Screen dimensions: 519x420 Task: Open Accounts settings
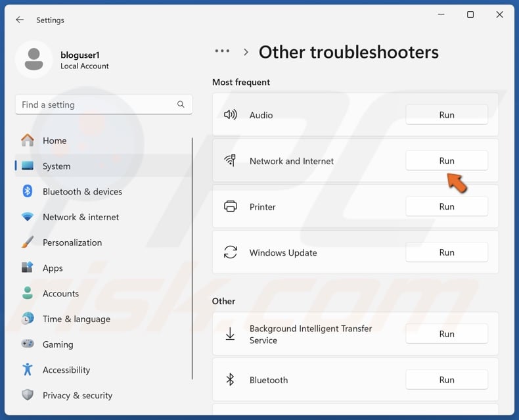pyautogui.click(x=103, y=293)
